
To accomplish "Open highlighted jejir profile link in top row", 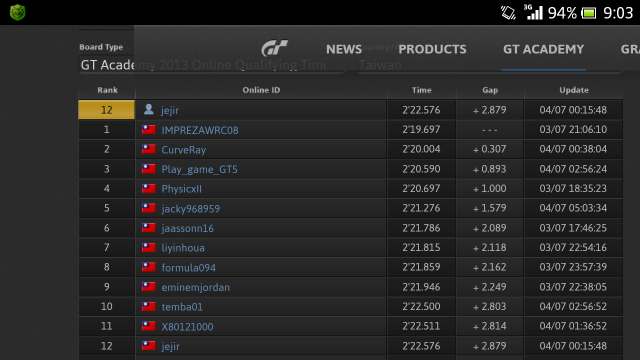I will (x=170, y=110).
